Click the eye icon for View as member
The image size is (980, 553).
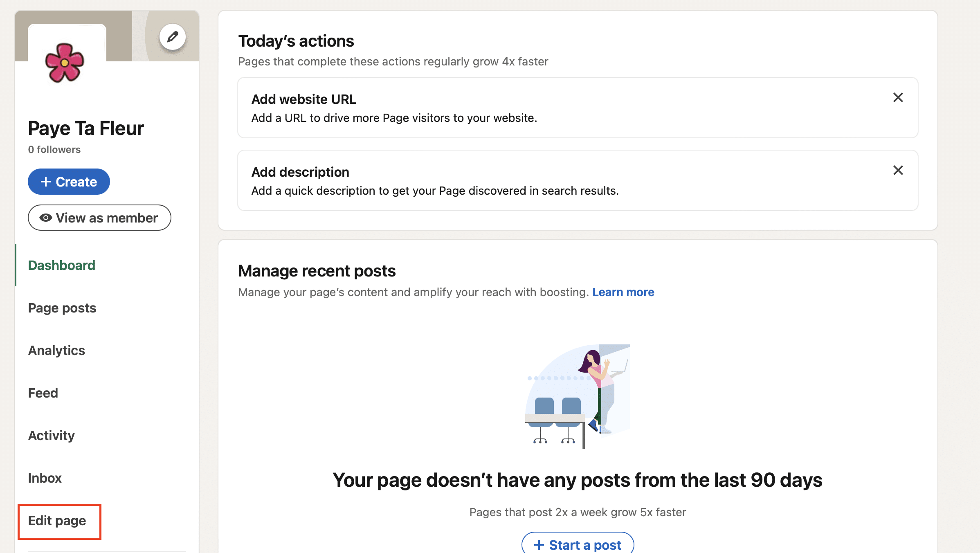click(x=45, y=218)
